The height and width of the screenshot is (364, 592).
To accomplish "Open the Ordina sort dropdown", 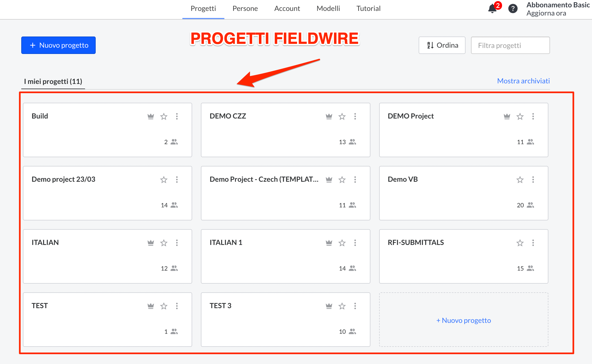I will point(442,45).
